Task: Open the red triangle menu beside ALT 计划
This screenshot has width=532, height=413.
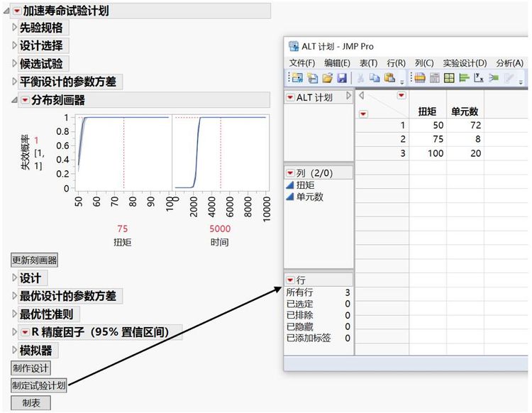Action: point(290,98)
